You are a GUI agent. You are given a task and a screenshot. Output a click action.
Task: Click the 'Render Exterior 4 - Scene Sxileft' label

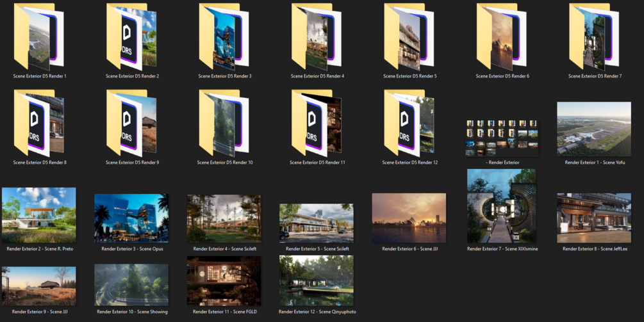pyautogui.click(x=225, y=249)
